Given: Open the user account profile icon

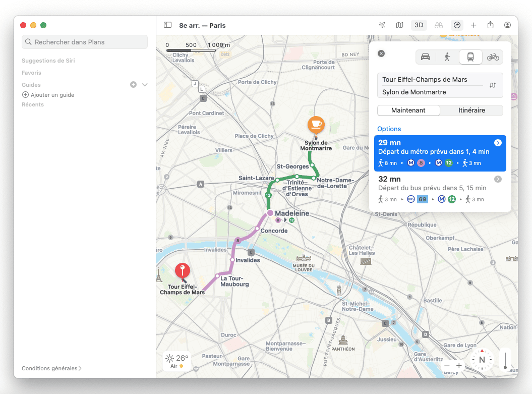Looking at the screenshot, I should coord(507,25).
